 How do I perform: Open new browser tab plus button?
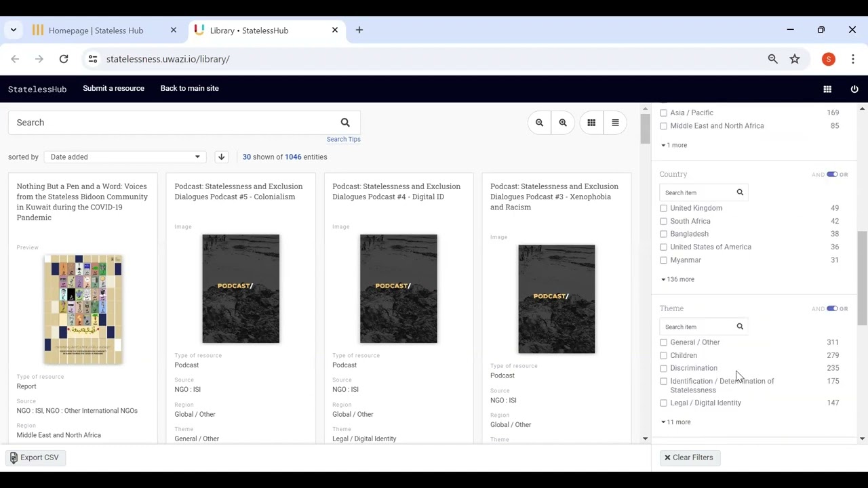click(x=359, y=30)
